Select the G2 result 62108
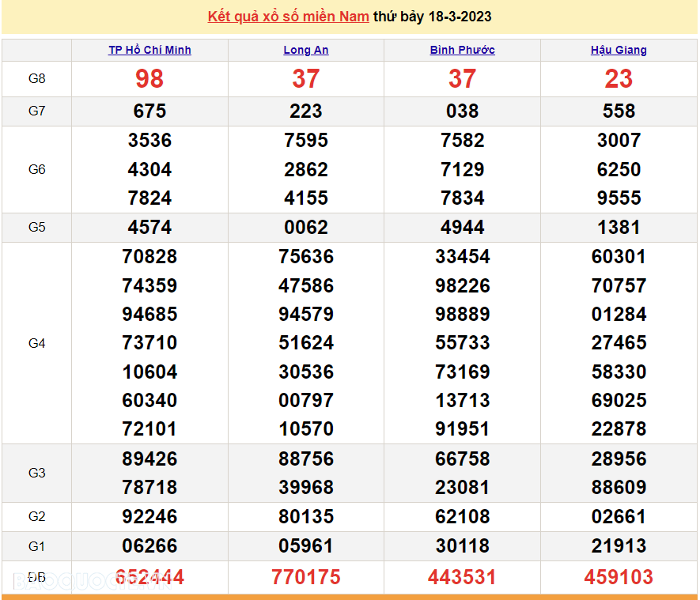700x600 pixels. click(x=463, y=517)
